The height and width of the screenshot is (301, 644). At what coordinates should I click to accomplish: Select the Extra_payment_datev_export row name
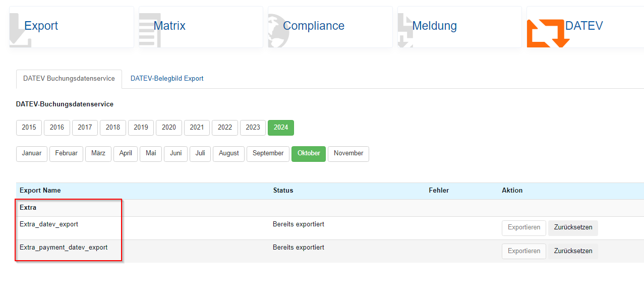(x=64, y=248)
